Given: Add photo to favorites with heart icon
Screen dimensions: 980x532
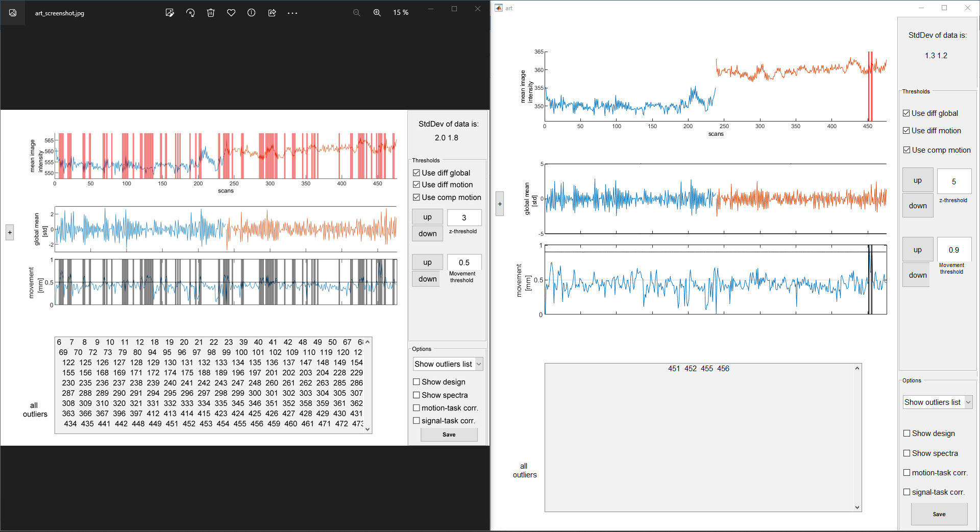Looking at the screenshot, I should coord(231,13).
